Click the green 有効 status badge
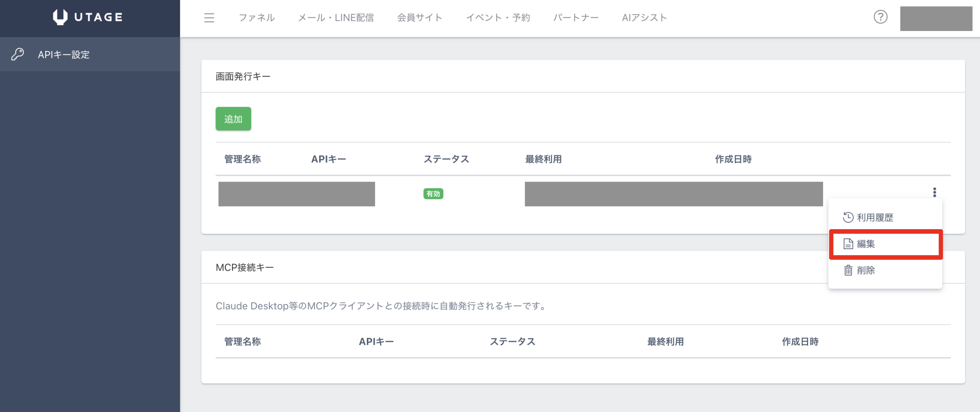The width and height of the screenshot is (980, 412). click(433, 194)
